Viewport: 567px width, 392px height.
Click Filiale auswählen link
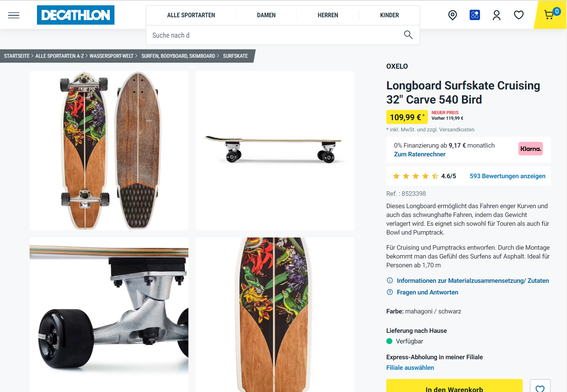410,368
